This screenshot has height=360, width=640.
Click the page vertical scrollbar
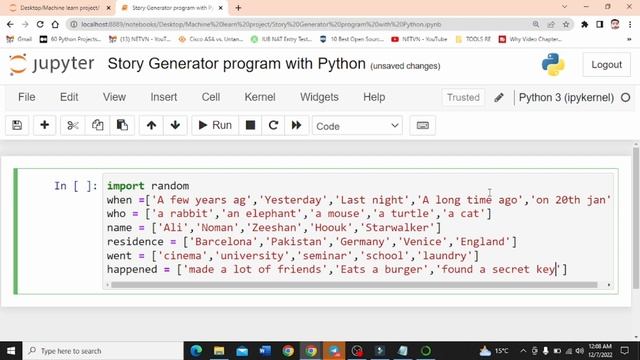[x=636, y=218]
